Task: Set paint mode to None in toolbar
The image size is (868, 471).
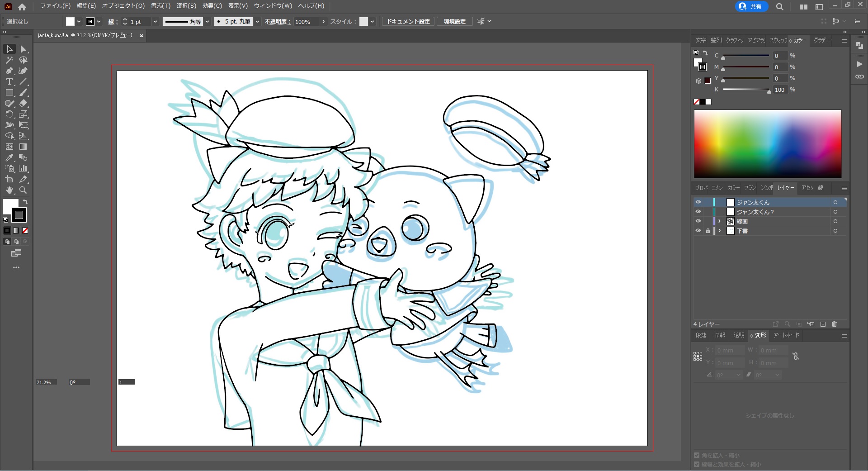Action: tap(25, 230)
